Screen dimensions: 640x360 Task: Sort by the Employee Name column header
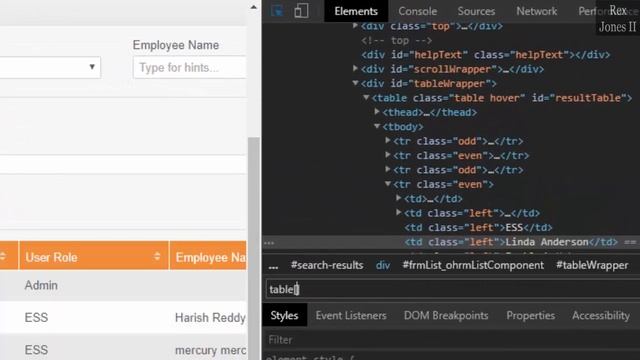point(208,256)
